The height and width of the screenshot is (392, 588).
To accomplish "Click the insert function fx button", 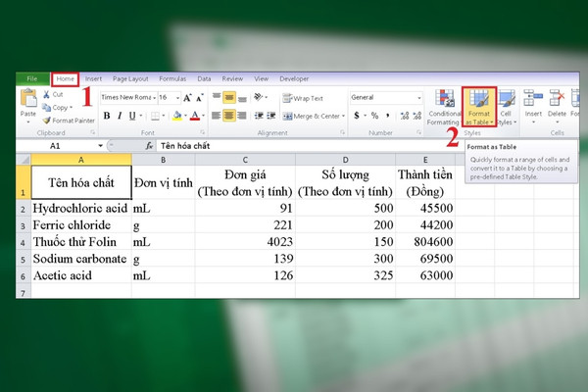I will click(149, 146).
